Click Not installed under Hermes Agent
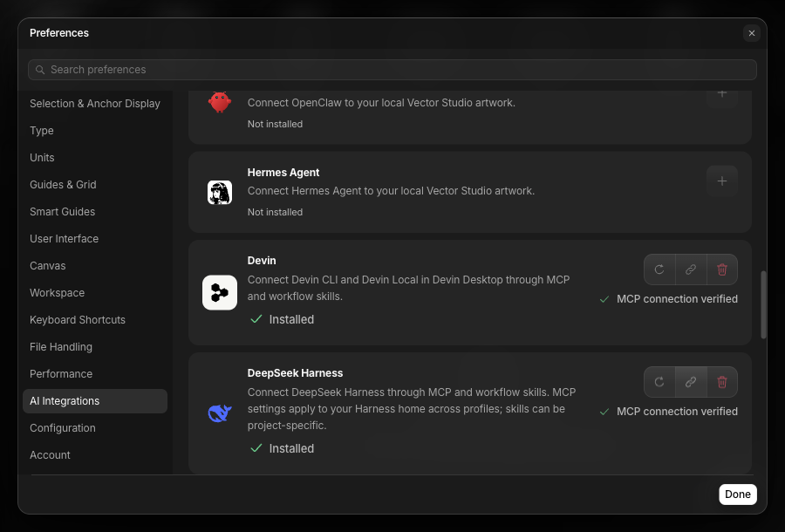785x532 pixels. coord(275,212)
